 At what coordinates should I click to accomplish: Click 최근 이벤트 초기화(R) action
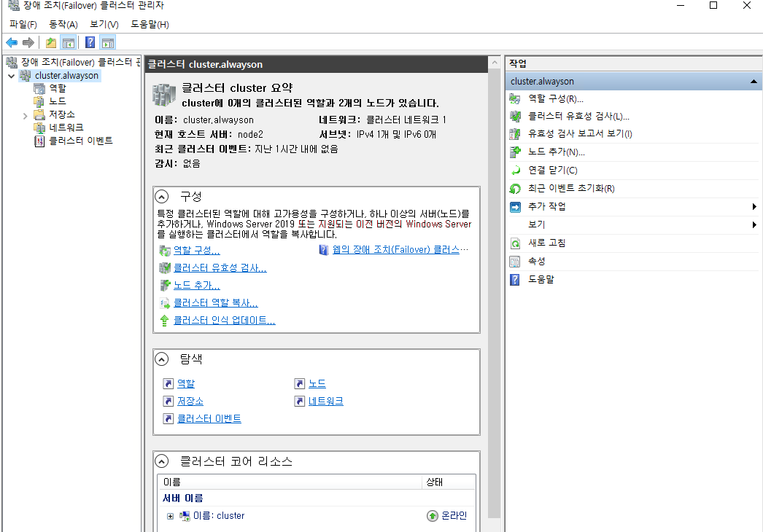571,188
